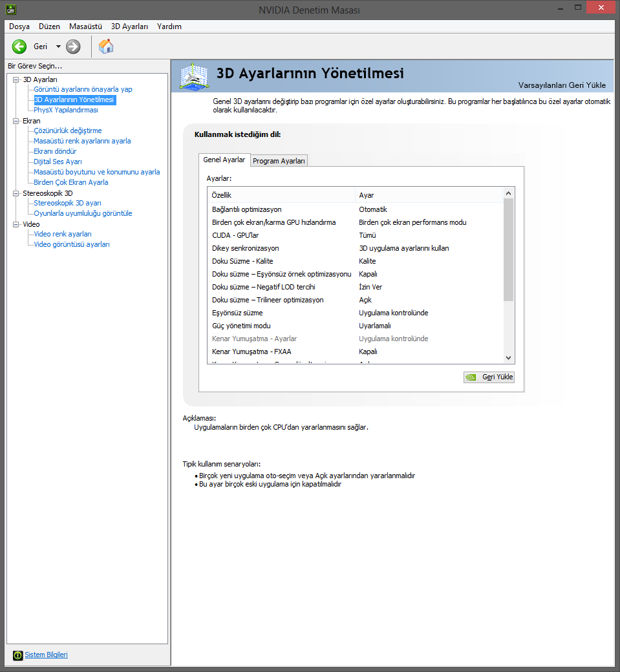Viewport: 620px width, 672px height.
Task: Click the Tümü setting value
Action: click(367, 235)
